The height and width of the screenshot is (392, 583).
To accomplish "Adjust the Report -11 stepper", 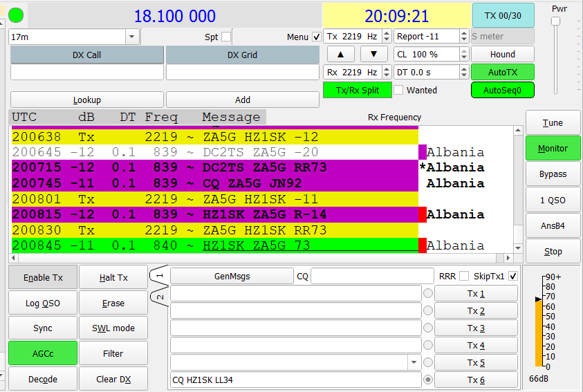I will (x=463, y=36).
